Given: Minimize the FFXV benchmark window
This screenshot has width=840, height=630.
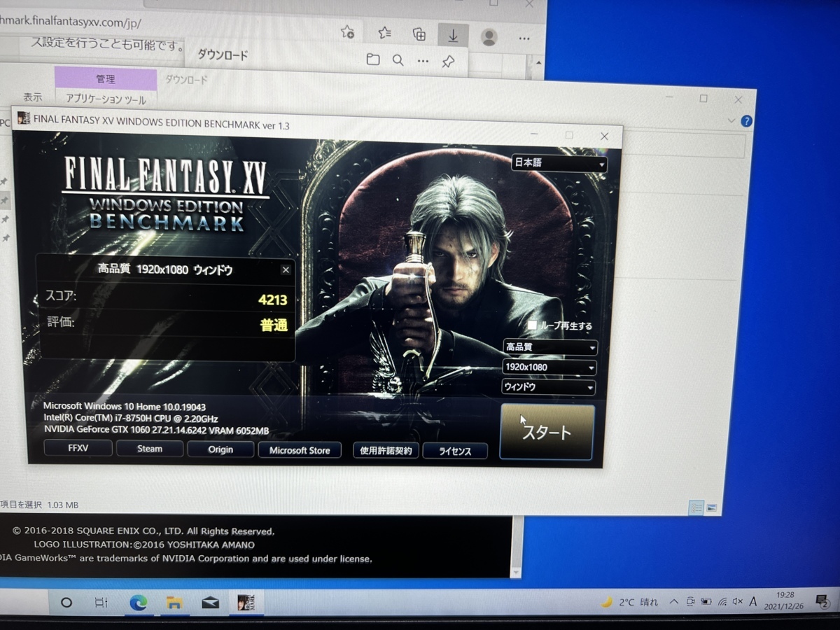Looking at the screenshot, I should 534,134.
